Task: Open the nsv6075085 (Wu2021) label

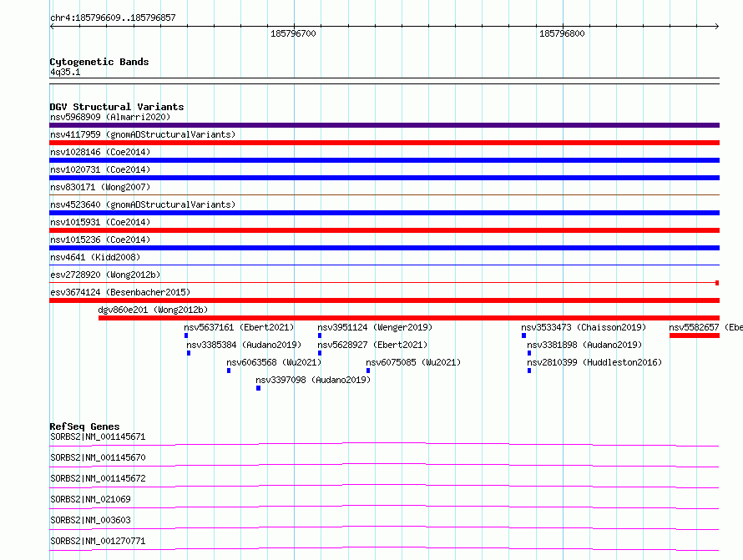Action: tap(413, 362)
